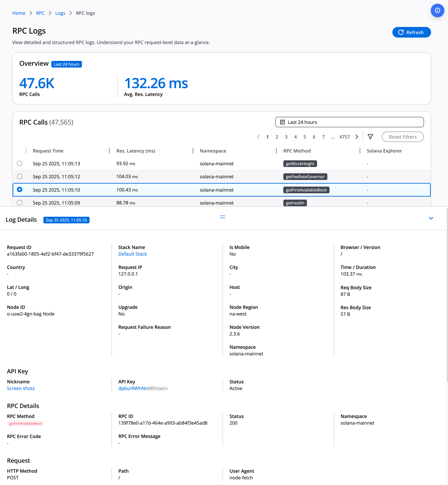This screenshot has height=485, width=448.
Task: Click the getFeeRateGovernor method badge
Action: (x=305, y=177)
